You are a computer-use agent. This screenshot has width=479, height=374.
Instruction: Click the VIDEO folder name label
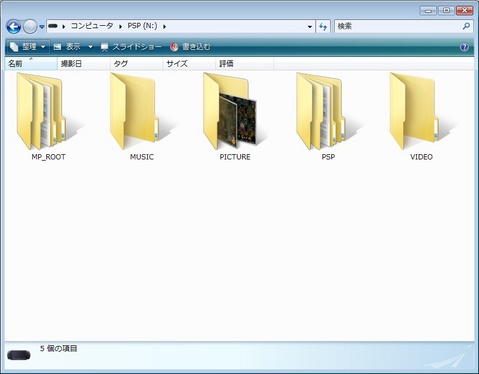(421, 157)
